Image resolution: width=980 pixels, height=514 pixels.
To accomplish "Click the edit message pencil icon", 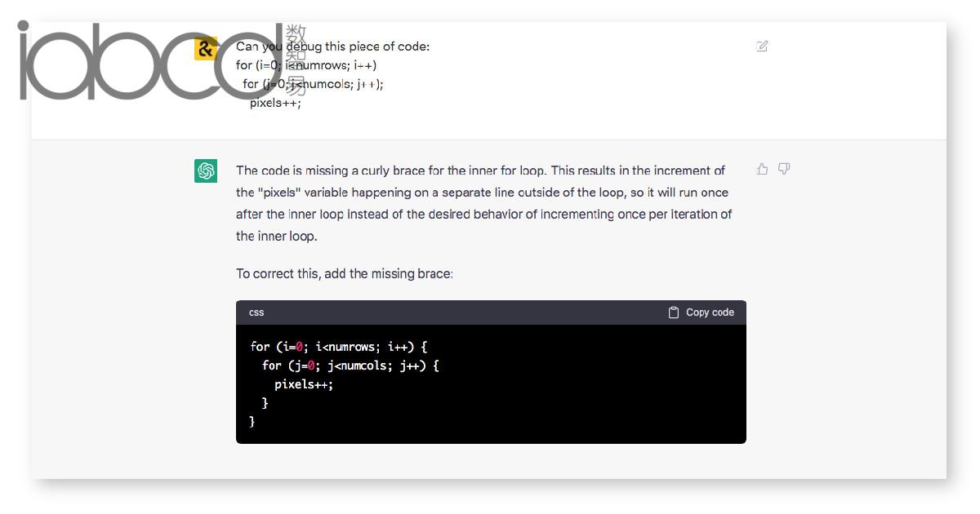I will 762,47.
